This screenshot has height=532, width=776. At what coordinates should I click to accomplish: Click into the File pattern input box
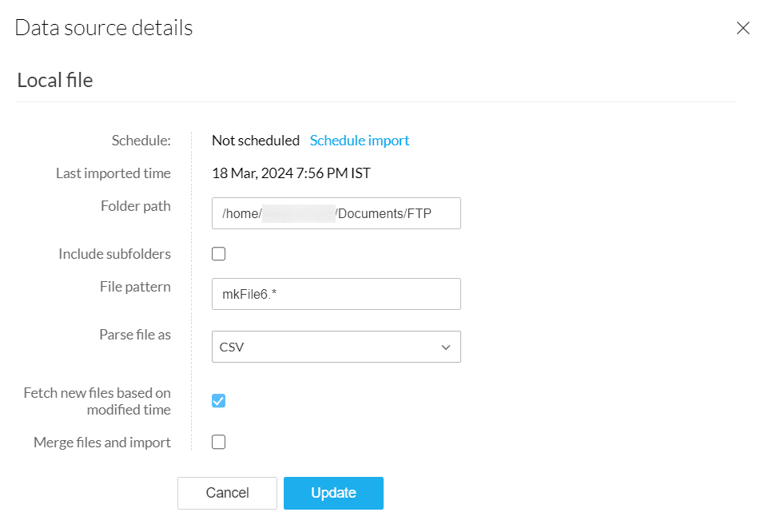click(x=336, y=294)
